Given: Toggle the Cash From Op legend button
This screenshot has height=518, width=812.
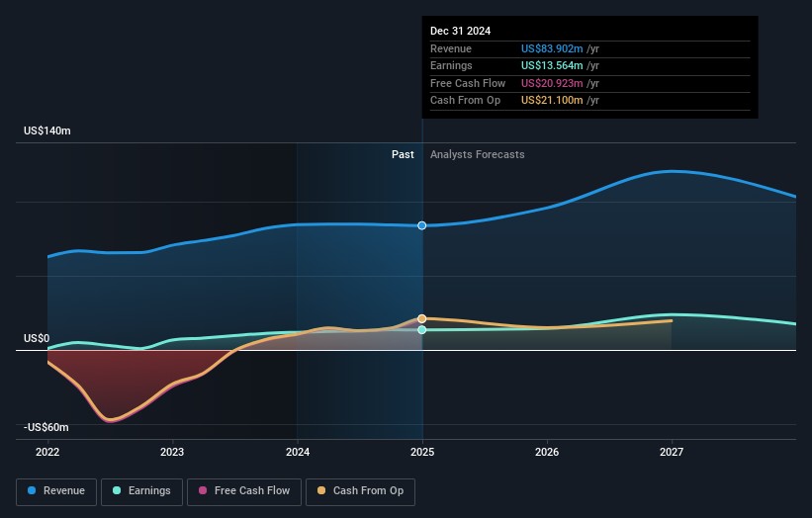Looking at the screenshot, I should (x=361, y=490).
